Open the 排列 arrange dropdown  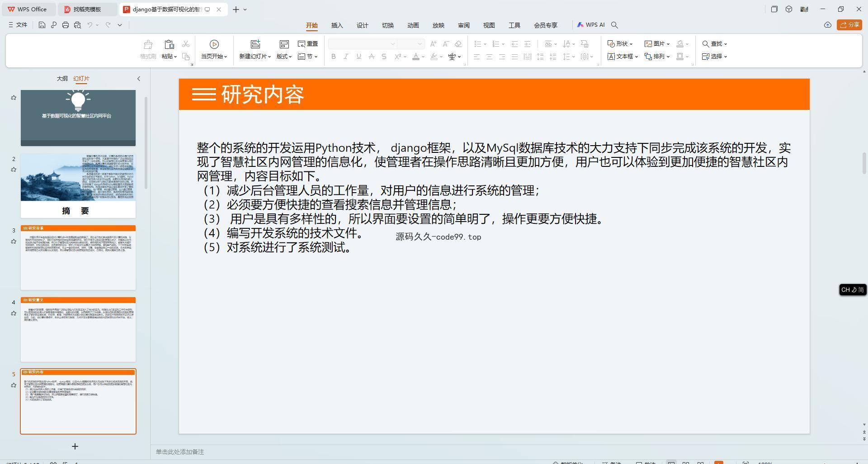(x=657, y=57)
